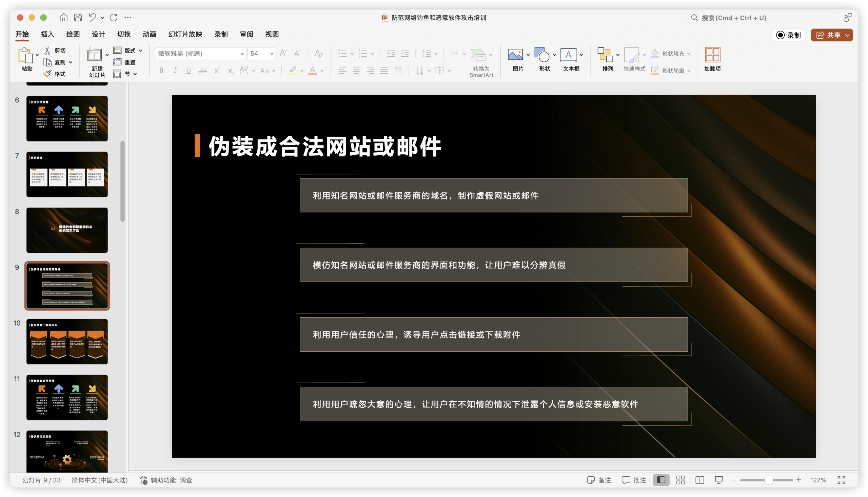Click the Undo arrow icon
Image resolution: width=868 pixels, height=497 pixels.
click(93, 17)
